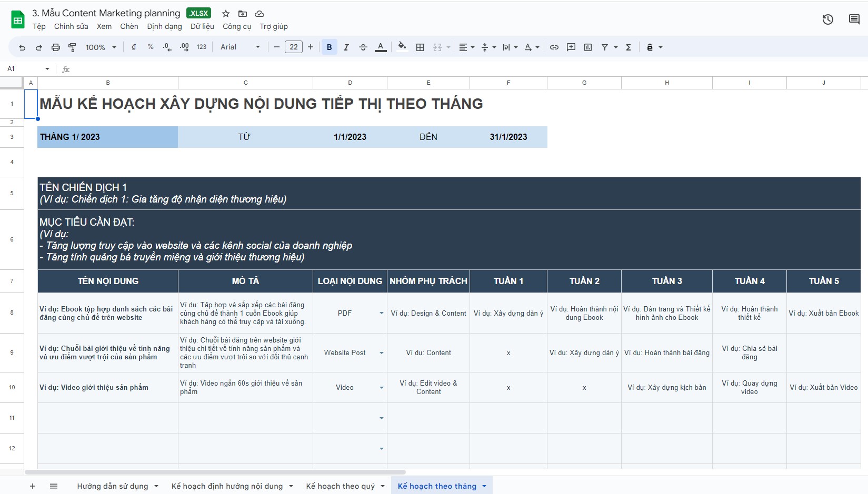Image resolution: width=868 pixels, height=494 pixels.
Task: Open the Tệp menu
Action: (39, 26)
